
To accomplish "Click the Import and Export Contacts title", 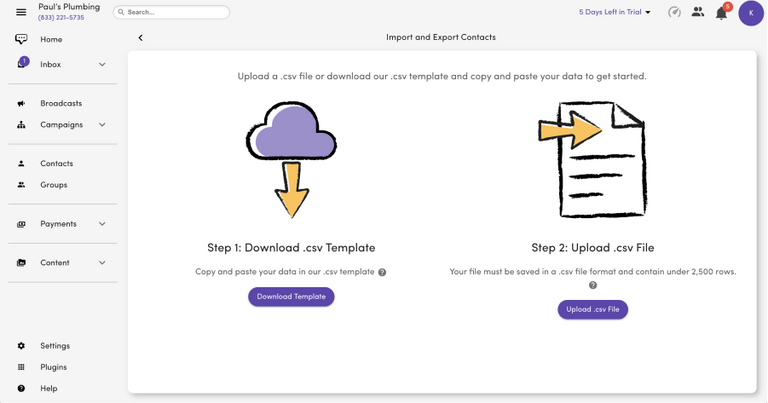I will coord(441,37).
